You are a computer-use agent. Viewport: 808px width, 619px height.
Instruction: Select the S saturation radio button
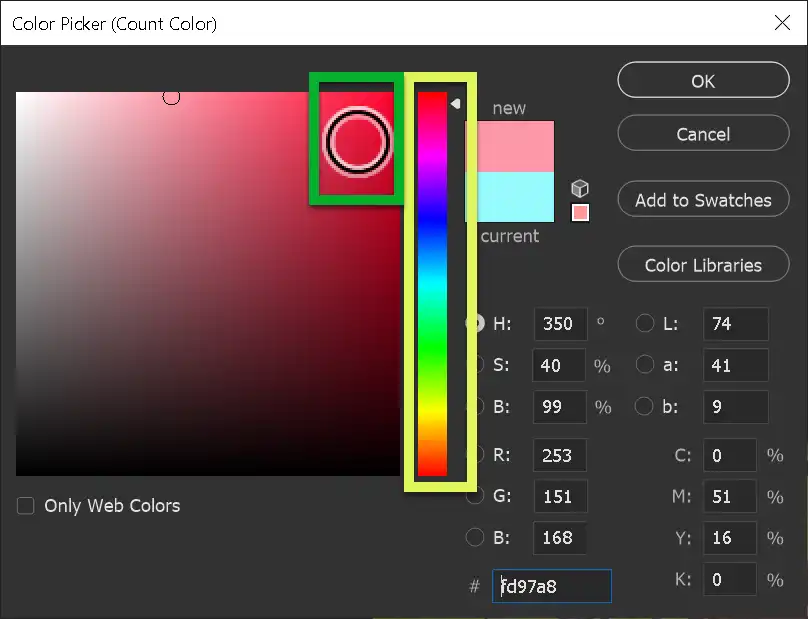475,365
